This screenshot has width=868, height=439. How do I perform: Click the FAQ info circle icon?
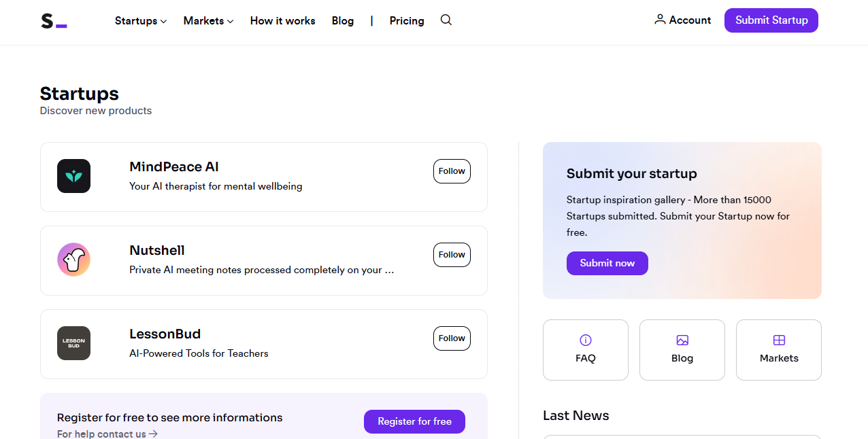coord(586,340)
